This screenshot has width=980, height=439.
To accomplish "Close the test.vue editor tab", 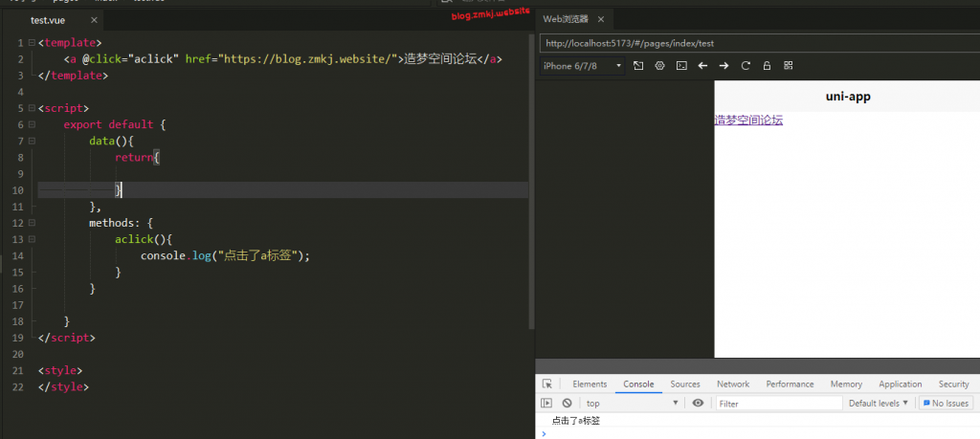I will (x=94, y=20).
